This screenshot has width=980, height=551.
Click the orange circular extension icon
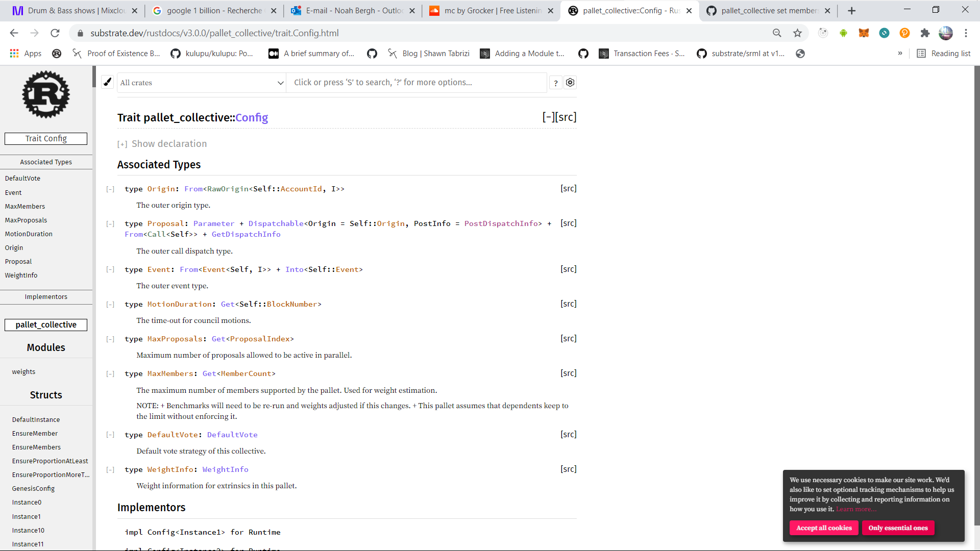(904, 33)
